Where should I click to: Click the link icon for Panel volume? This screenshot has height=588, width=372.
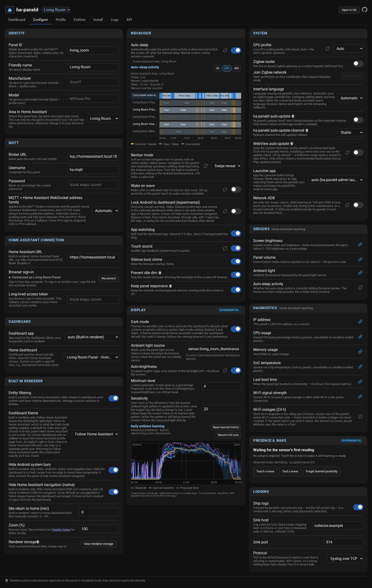tap(360, 260)
